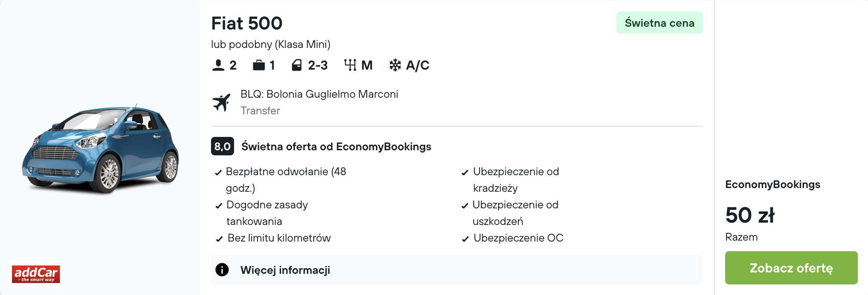Click the passenger count person icon
The image size is (868, 295).
click(x=218, y=65)
